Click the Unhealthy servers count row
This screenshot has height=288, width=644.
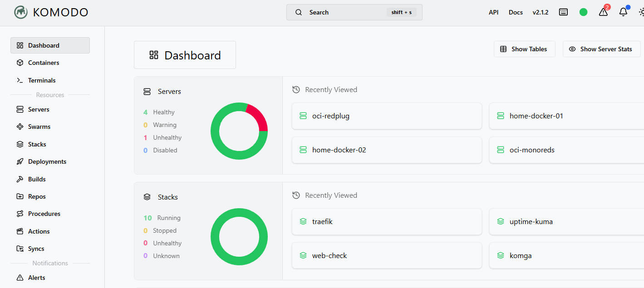162,138
